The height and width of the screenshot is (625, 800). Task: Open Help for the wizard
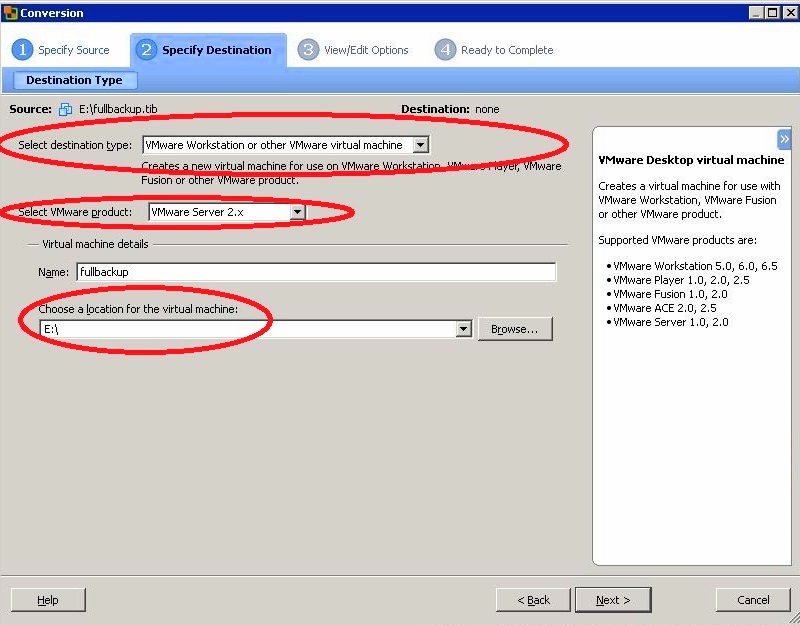click(x=48, y=600)
